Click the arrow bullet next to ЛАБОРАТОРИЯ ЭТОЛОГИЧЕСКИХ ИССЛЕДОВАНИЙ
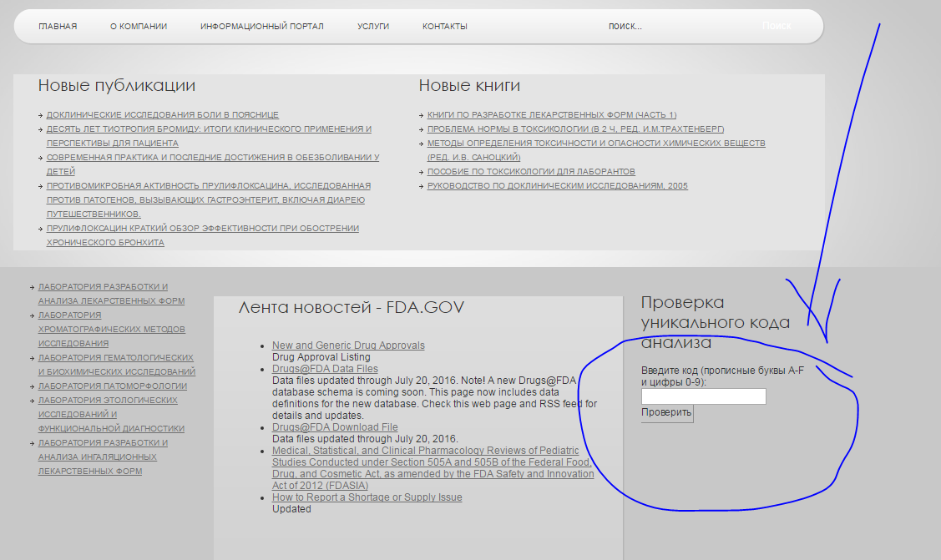The height and width of the screenshot is (560, 941). (x=30, y=400)
